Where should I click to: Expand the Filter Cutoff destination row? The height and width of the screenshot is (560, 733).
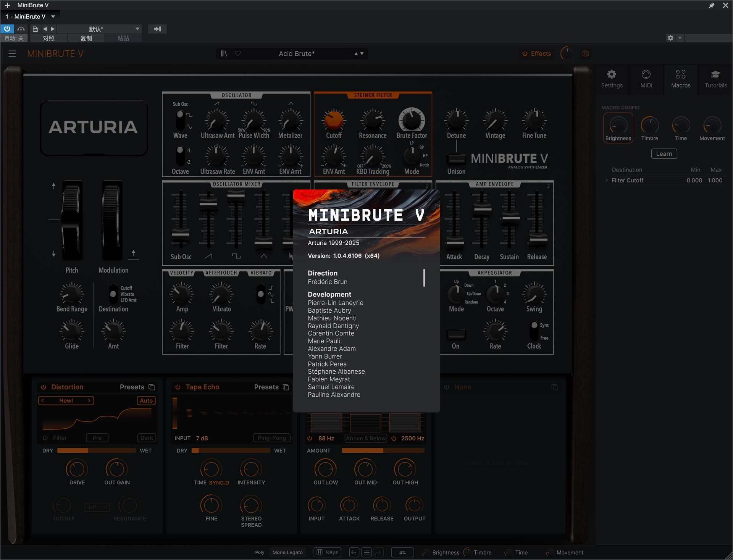pyautogui.click(x=607, y=180)
